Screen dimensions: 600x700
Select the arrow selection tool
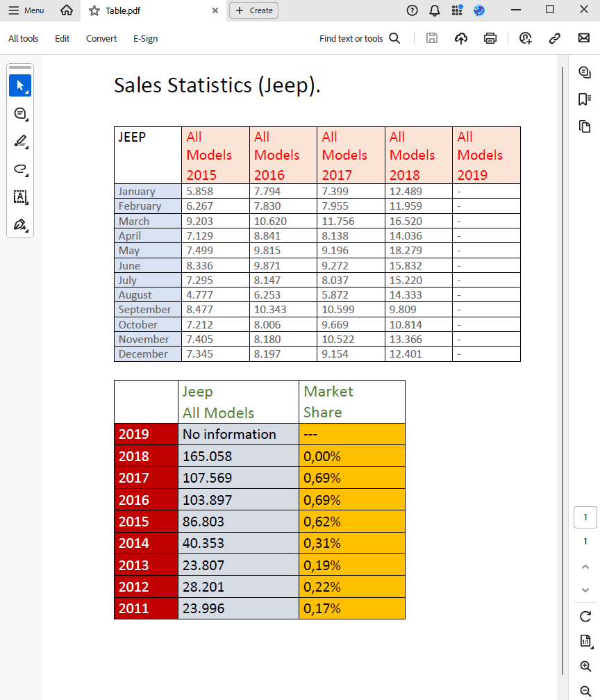coord(20,85)
